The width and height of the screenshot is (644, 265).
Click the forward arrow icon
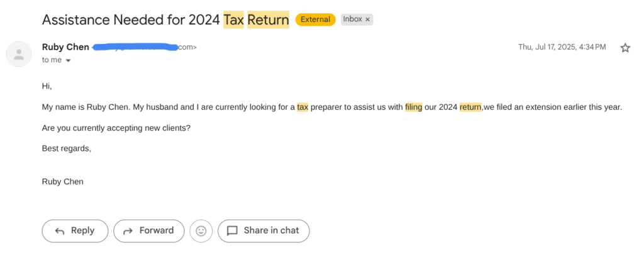coord(128,231)
